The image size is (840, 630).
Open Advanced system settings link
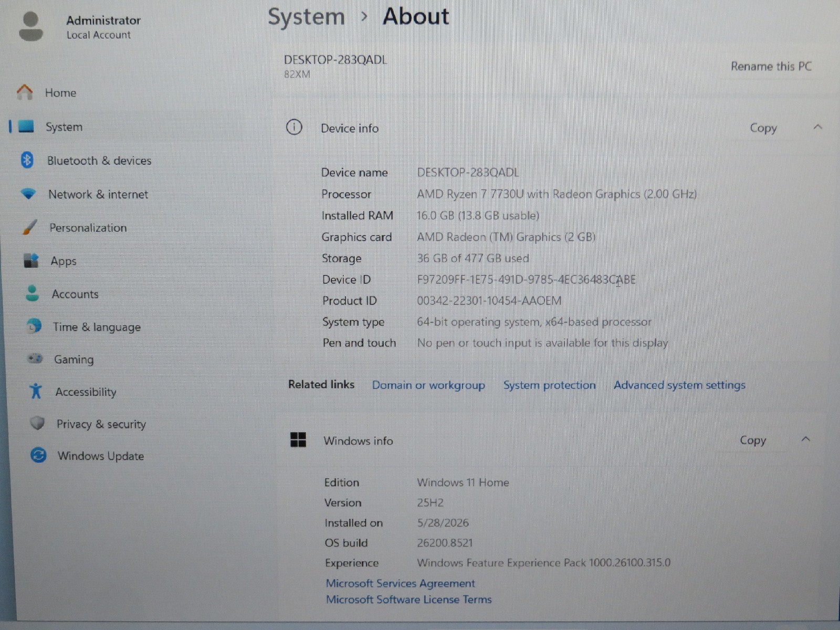point(679,385)
